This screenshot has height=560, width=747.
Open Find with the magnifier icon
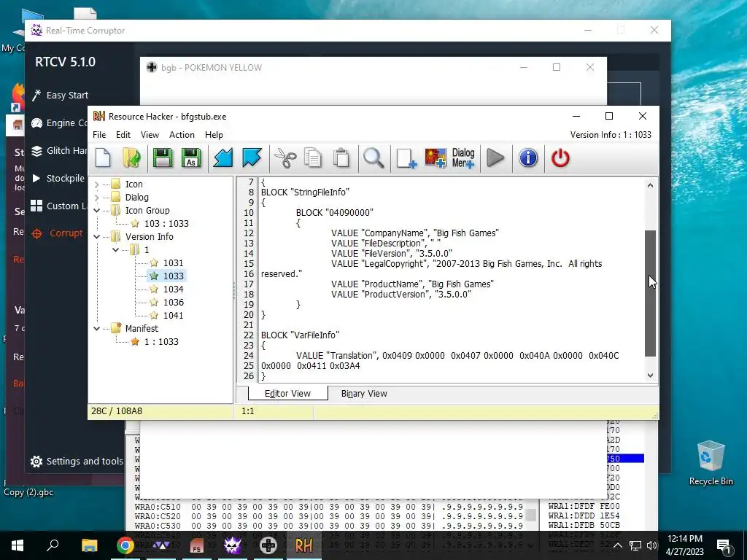pyautogui.click(x=373, y=158)
